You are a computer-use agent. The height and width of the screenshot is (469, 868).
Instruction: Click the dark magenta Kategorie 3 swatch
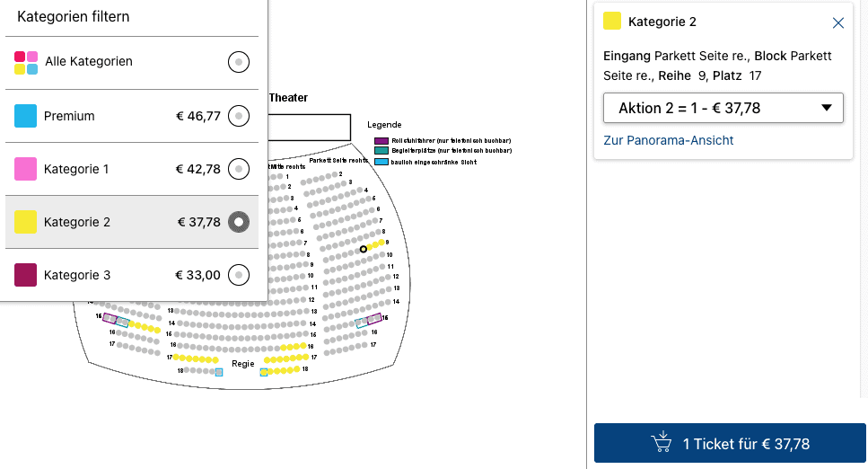(x=26, y=275)
